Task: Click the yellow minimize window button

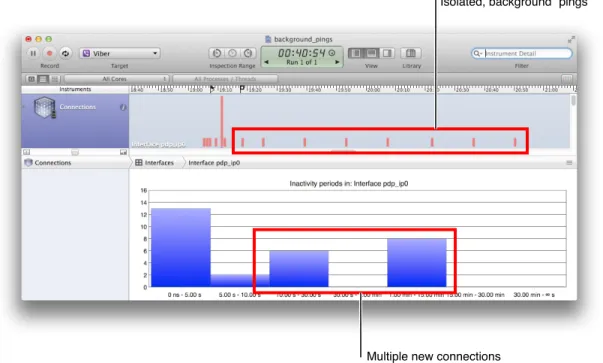Action: [x=38, y=39]
